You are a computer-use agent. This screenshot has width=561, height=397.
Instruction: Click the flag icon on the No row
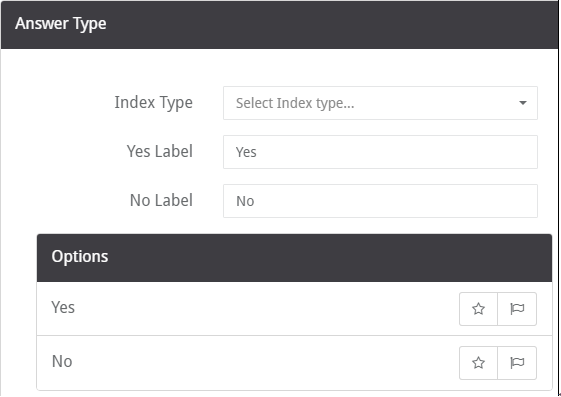tap(517, 363)
